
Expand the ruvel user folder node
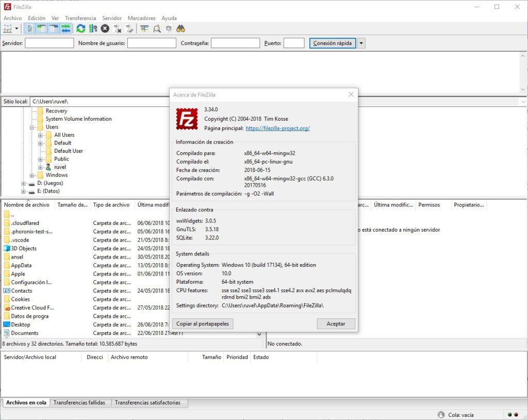[x=40, y=168]
